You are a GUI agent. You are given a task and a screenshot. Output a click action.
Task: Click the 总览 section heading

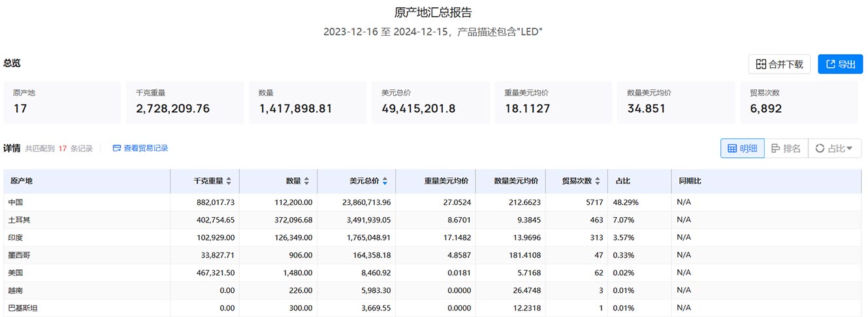(12, 63)
